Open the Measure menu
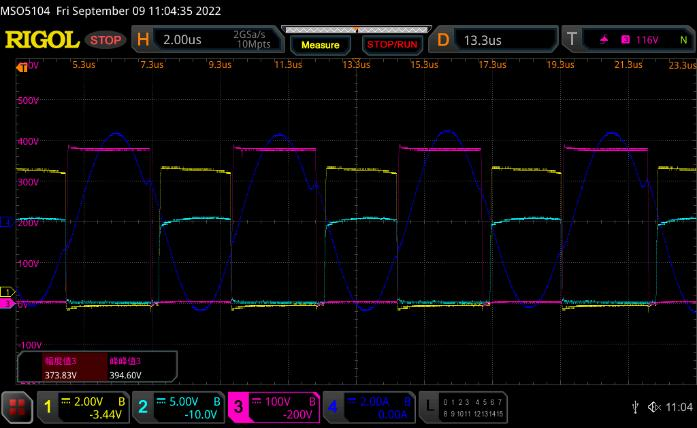 [322, 44]
